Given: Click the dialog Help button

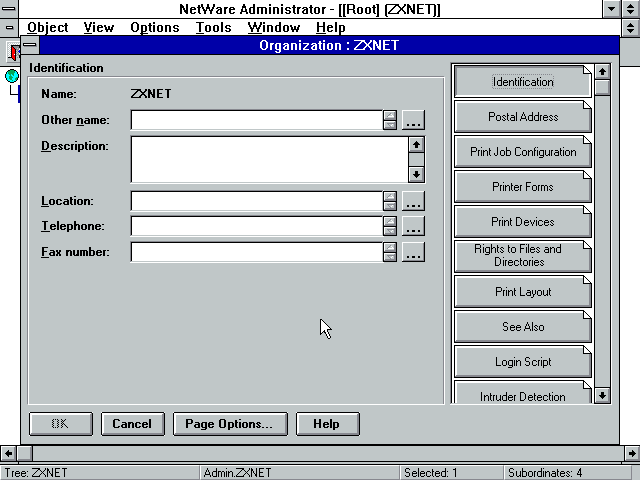Looking at the screenshot, I should click(x=327, y=424).
